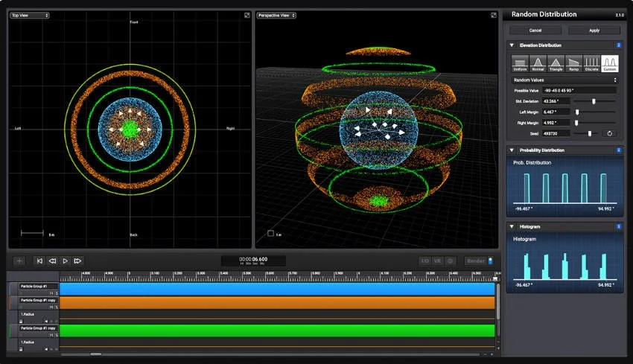633x364 pixels.
Task: Solo the green Particle Group #1 copy track
Action: tap(57, 335)
